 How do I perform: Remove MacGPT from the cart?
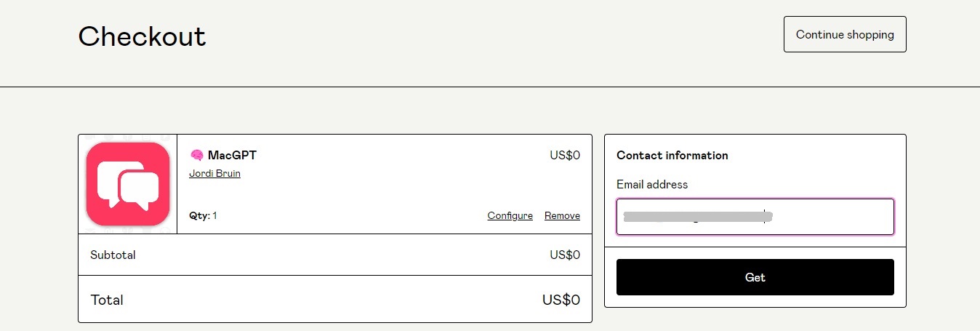pyautogui.click(x=562, y=216)
